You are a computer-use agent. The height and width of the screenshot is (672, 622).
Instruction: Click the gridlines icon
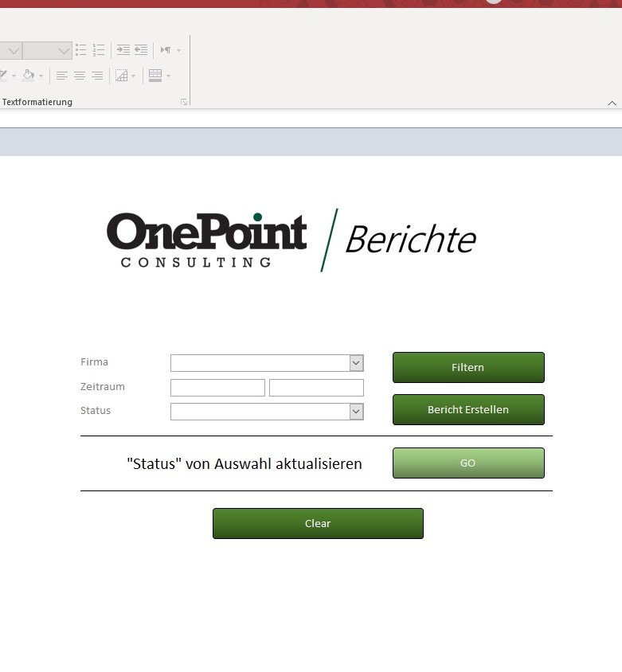(122, 76)
